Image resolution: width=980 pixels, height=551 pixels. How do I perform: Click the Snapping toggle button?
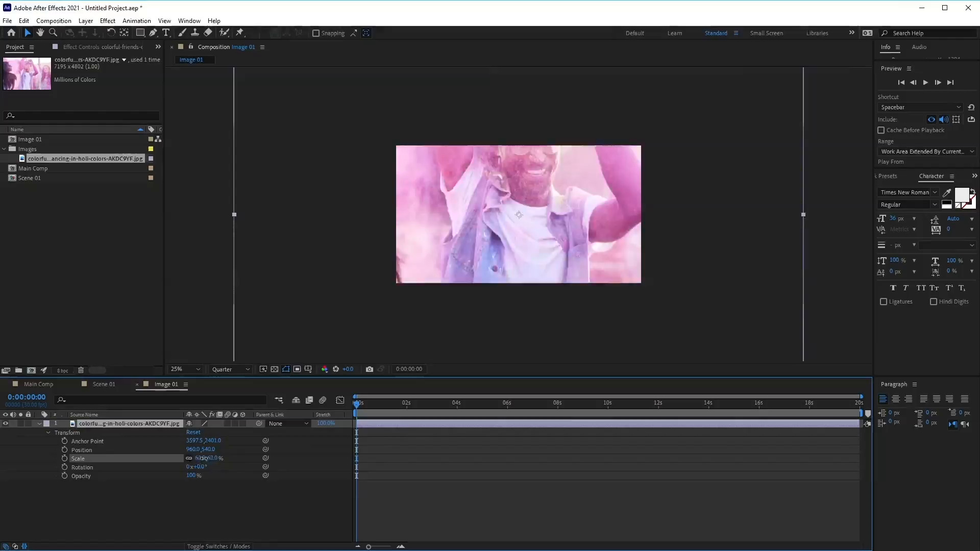[x=315, y=32]
